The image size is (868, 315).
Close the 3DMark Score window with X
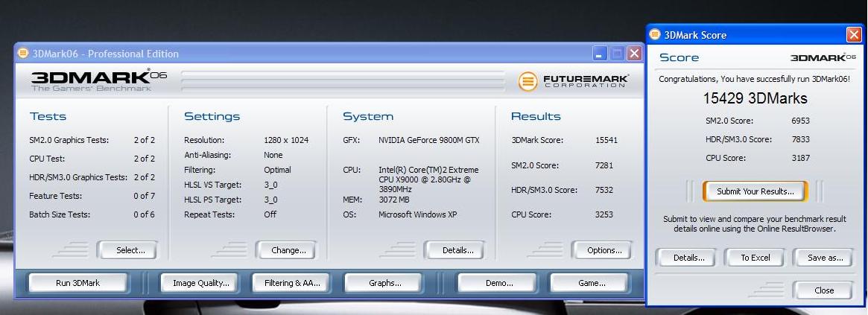pos(854,35)
